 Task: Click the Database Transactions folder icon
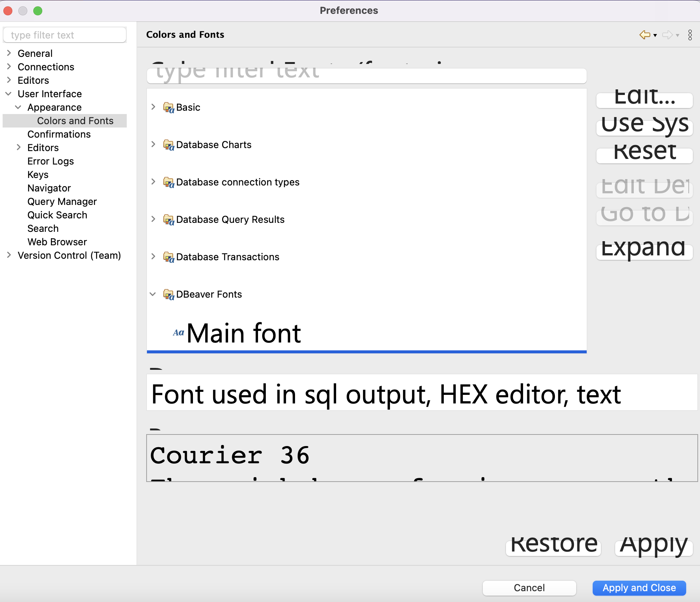(169, 257)
